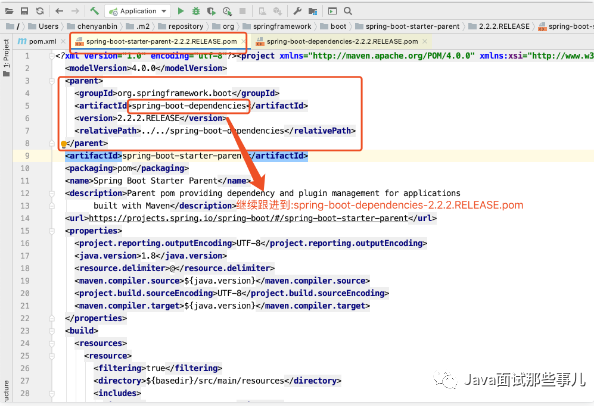Open the Structure tool window side tab
Image resolution: width=605 pixels, height=406 pixels.
click(x=6, y=391)
